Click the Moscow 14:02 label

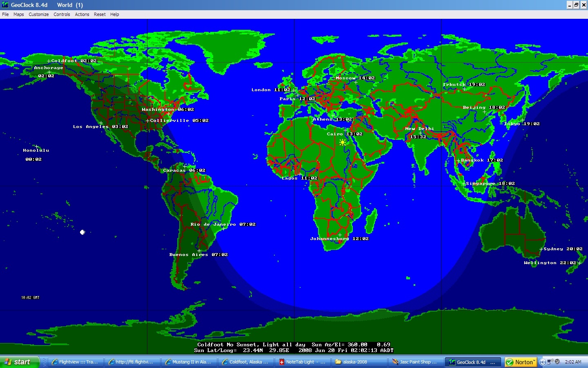click(x=355, y=78)
